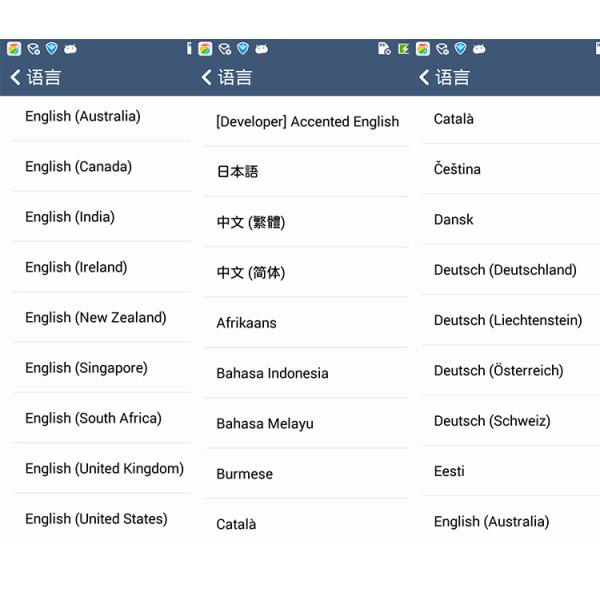
Task: Tap the colorful gallery icon in the left status bar
Action: [14, 49]
